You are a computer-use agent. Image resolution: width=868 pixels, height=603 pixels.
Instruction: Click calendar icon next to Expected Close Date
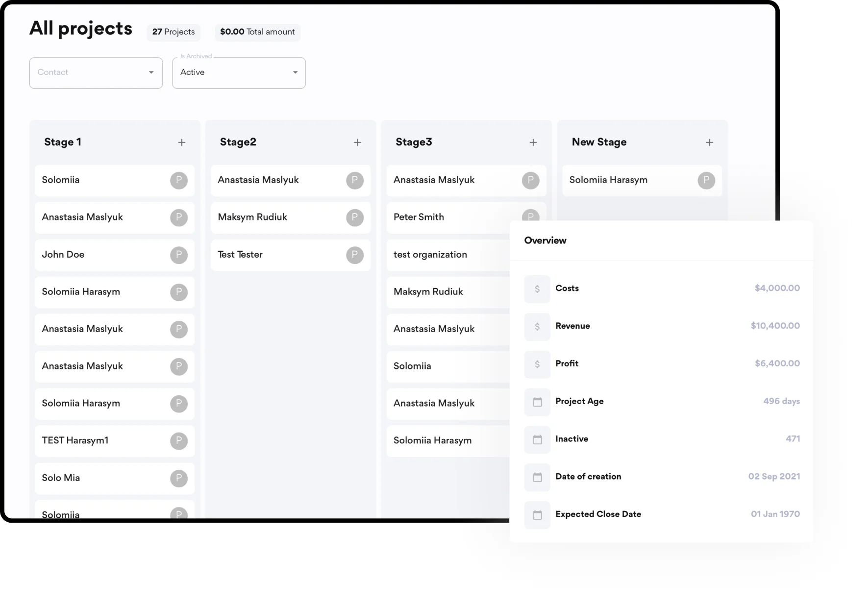coord(537,515)
